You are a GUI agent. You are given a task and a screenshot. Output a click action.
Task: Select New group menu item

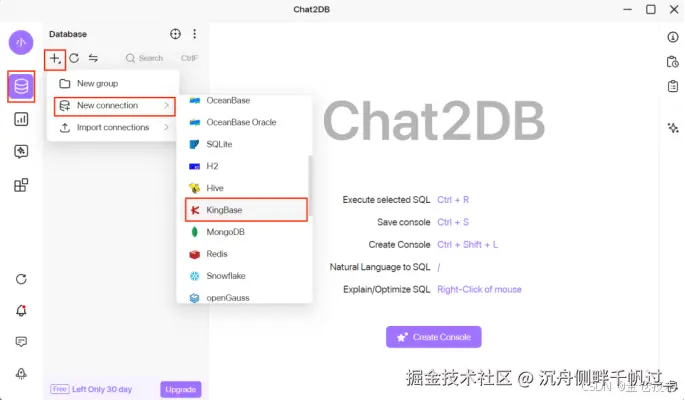[x=113, y=83]
